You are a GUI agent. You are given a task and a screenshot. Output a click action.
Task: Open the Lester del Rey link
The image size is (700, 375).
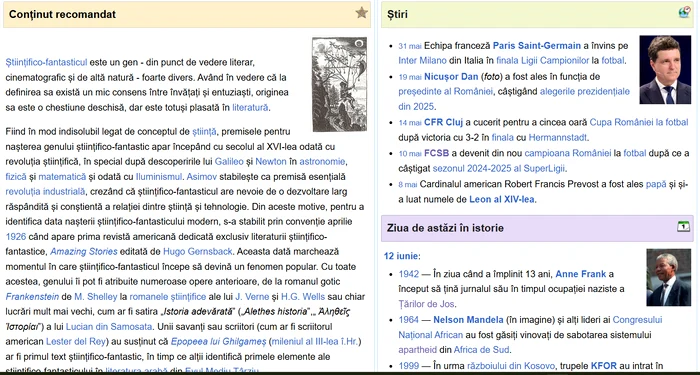76,342
